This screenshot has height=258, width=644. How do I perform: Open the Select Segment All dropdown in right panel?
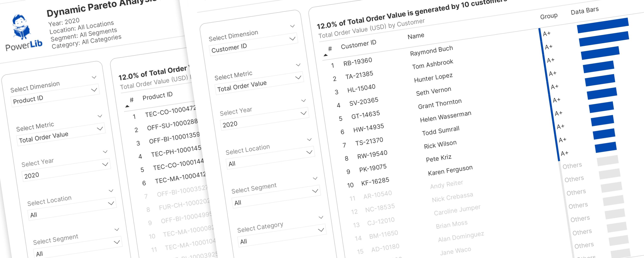point(276,197)
